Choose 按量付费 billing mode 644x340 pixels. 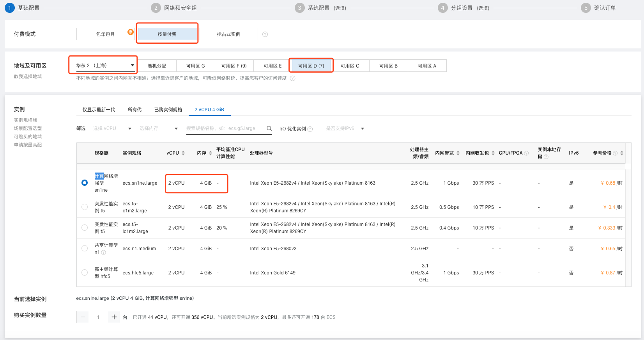(167, 34)
